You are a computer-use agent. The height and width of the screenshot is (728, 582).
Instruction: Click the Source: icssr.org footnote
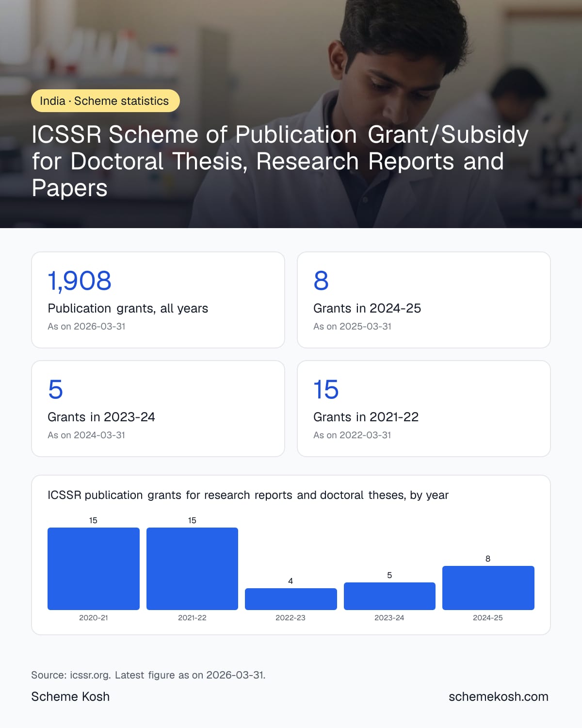click(x=148, y=675)
